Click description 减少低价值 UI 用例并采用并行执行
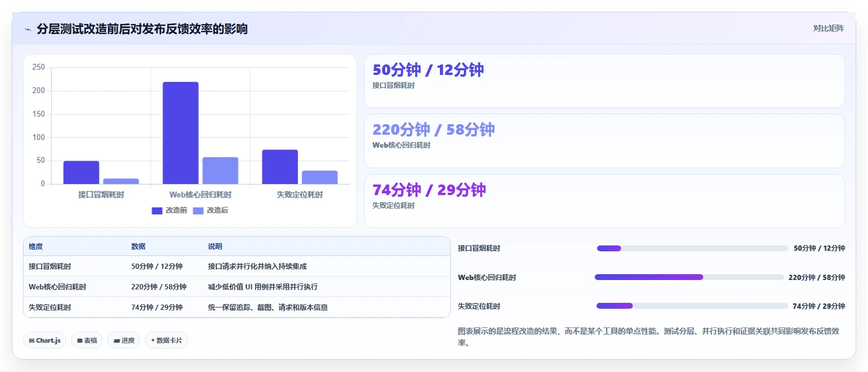Screen dimensions: 868x372 tap(263, 287)
